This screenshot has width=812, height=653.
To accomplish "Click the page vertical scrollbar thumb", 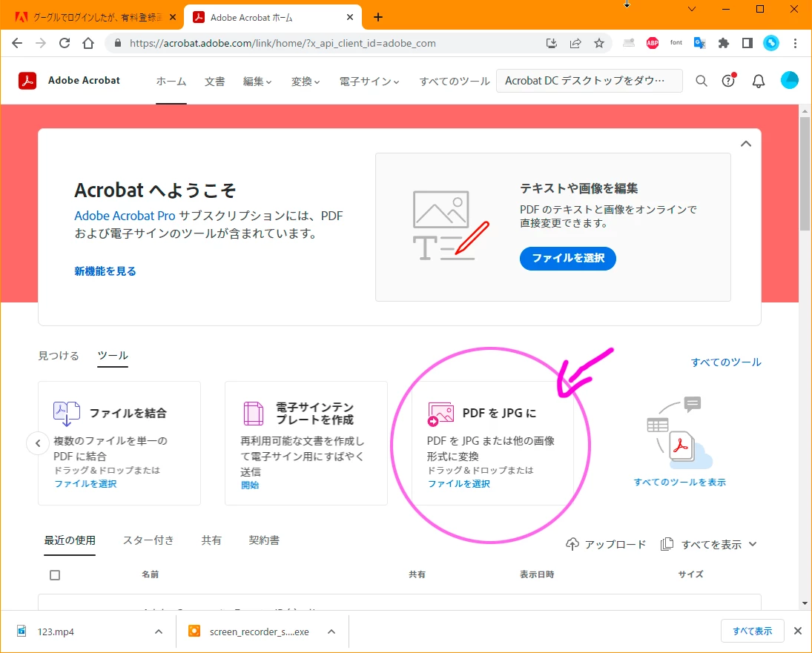I will pos(805,173).
